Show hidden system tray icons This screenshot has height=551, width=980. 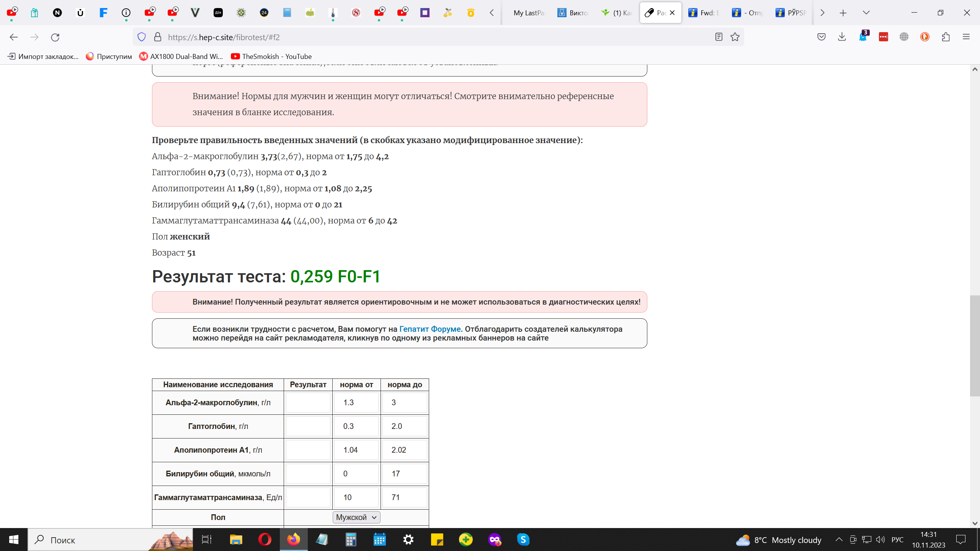coord(839,540)
